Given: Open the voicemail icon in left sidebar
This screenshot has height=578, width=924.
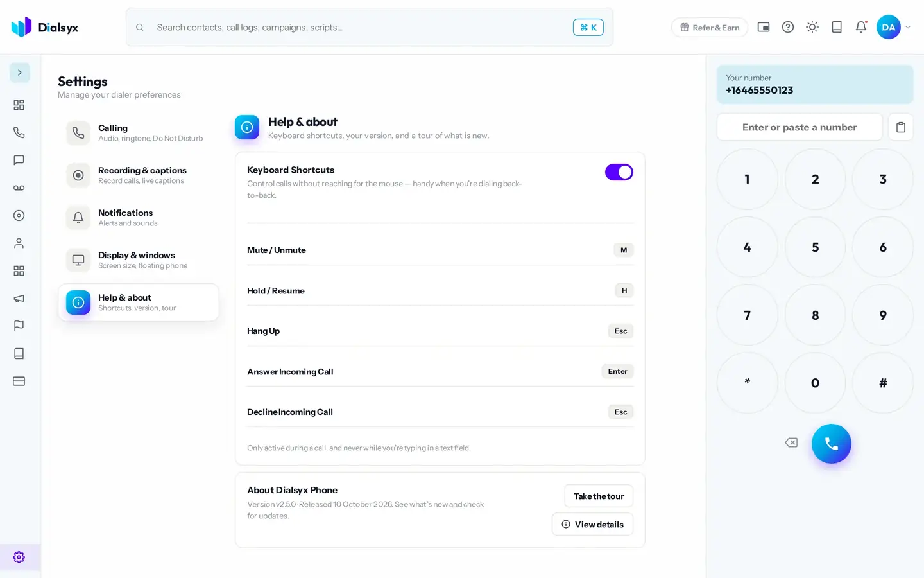Looking at the screenshot, I should (19, 188).
